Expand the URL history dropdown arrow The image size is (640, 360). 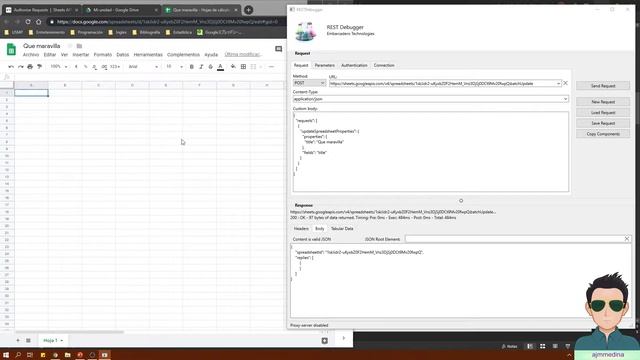tap(558, 83)
